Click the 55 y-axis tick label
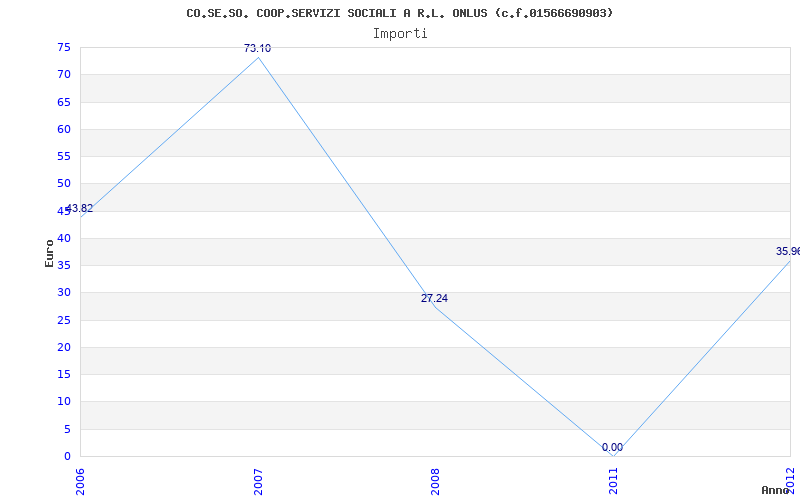Image resolution: width=800 pixels, height=500 pixels. 64,156
